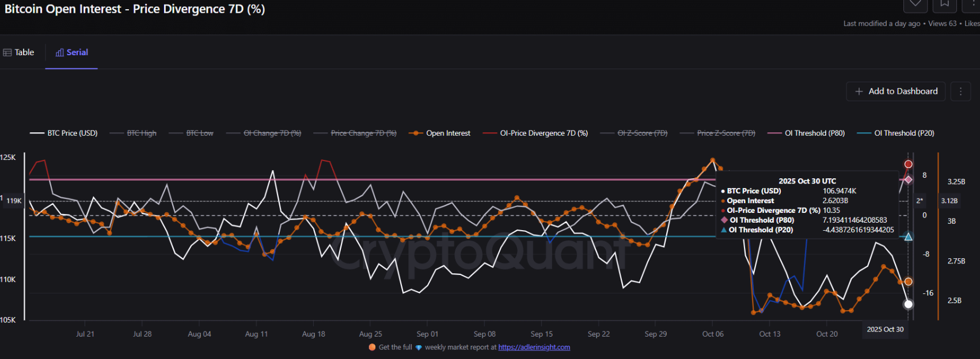Enable the BTC Low legend item

[191, 133]
